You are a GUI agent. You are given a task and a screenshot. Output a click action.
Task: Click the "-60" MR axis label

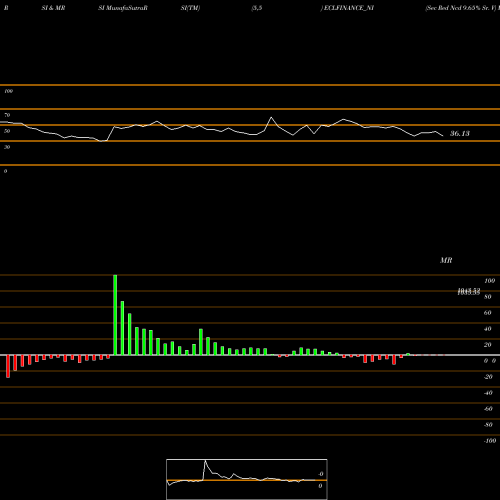pyautogui.click(x=488, y=409)
